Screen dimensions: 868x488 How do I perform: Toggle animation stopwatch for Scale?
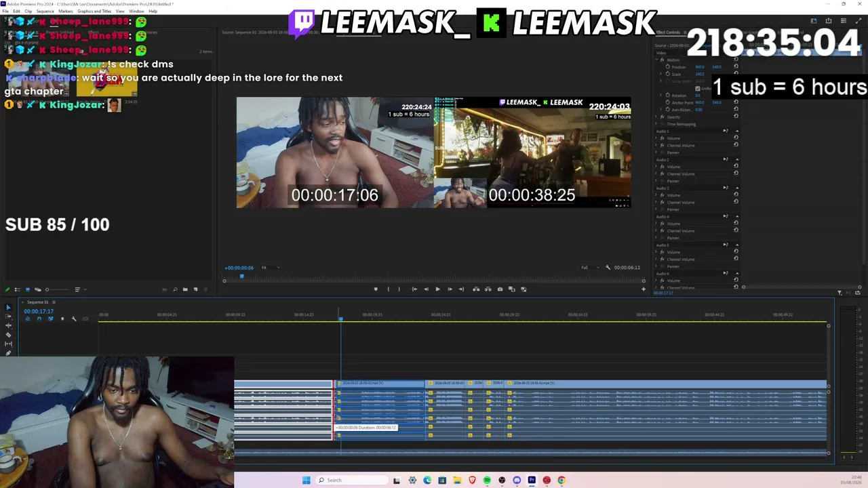(x=667, y=74)
